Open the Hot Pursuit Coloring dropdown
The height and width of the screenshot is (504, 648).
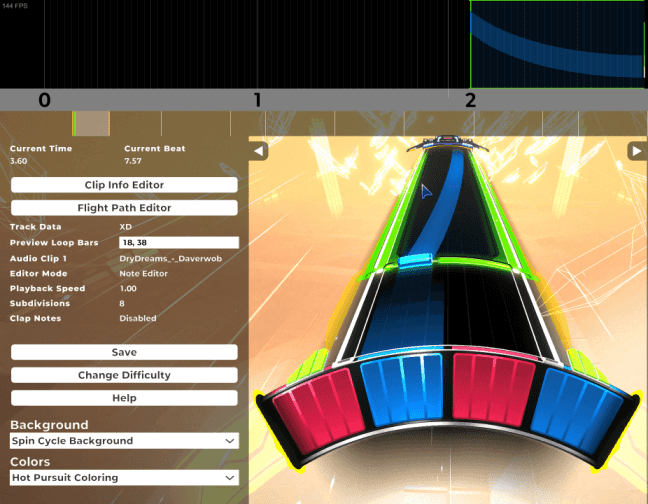(124, 478)
